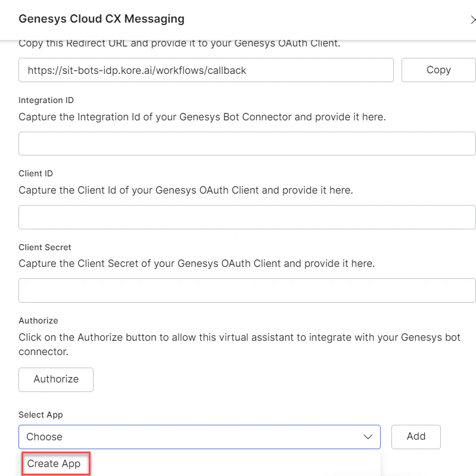
Task: Click the Client ID label
Action: point(36,173)
